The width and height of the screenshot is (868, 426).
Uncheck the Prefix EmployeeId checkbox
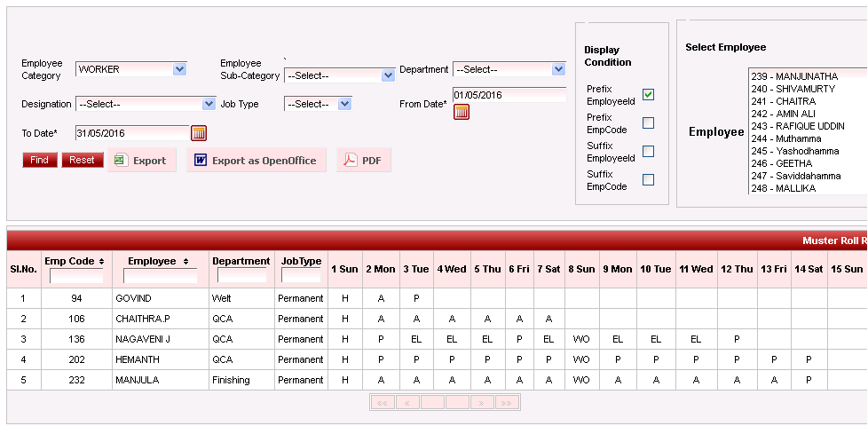tap(648, 95)
